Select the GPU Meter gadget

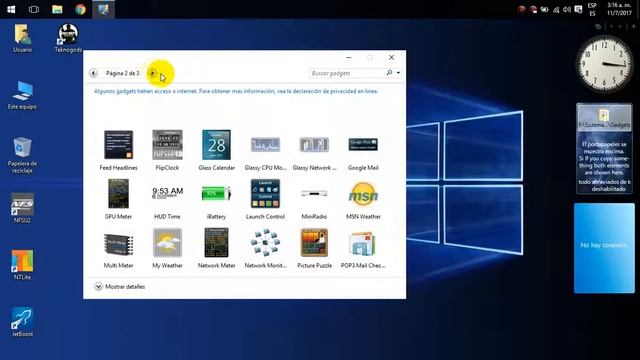(x=118, y=199)
